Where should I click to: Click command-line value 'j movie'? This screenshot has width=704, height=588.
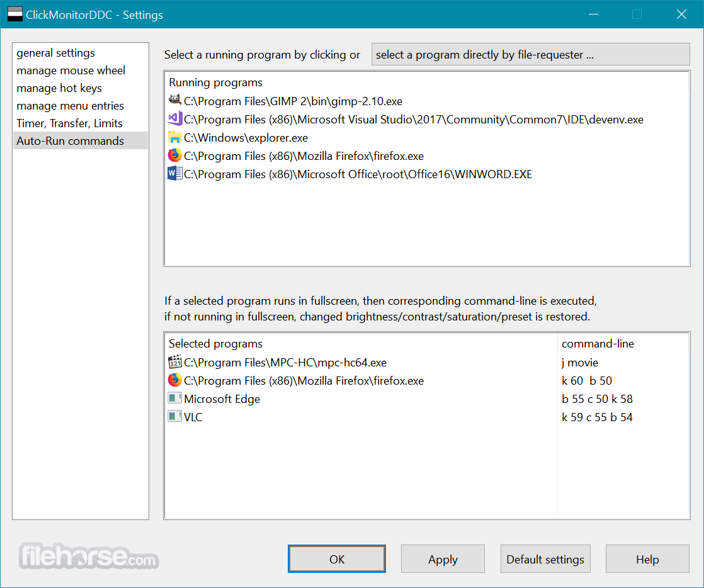[x=579, y=362]
